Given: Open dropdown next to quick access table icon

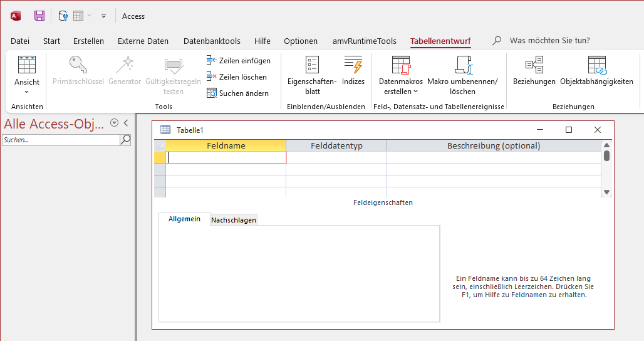Looking at the screenshot, I should click(x=90, y=16).
